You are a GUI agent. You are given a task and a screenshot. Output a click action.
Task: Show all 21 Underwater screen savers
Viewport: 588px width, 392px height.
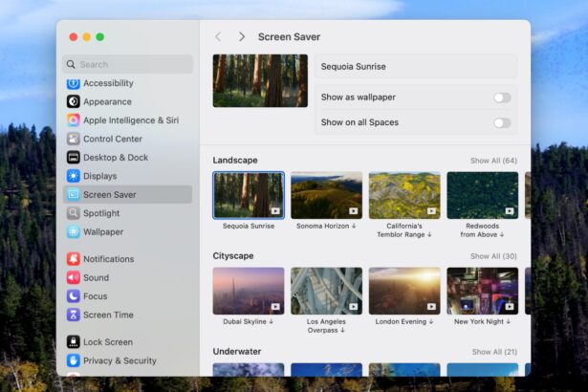494,352
